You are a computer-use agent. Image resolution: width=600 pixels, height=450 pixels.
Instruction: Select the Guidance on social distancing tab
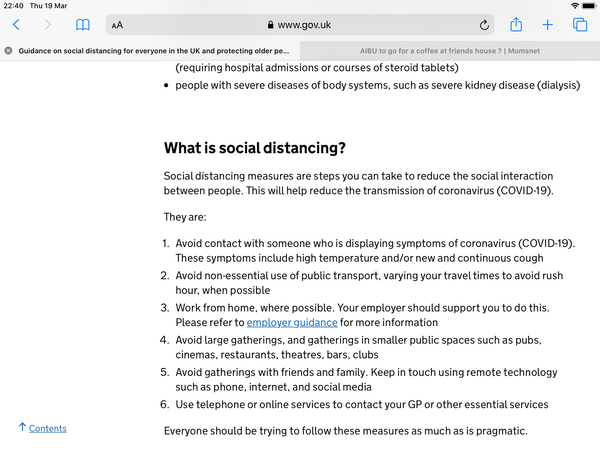tap(155, 50)
